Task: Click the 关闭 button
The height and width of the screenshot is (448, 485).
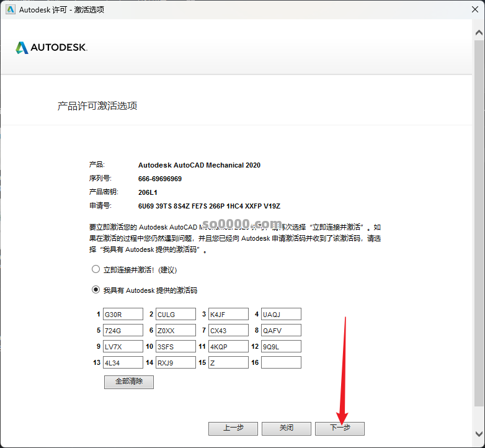Action: [286, 428]
